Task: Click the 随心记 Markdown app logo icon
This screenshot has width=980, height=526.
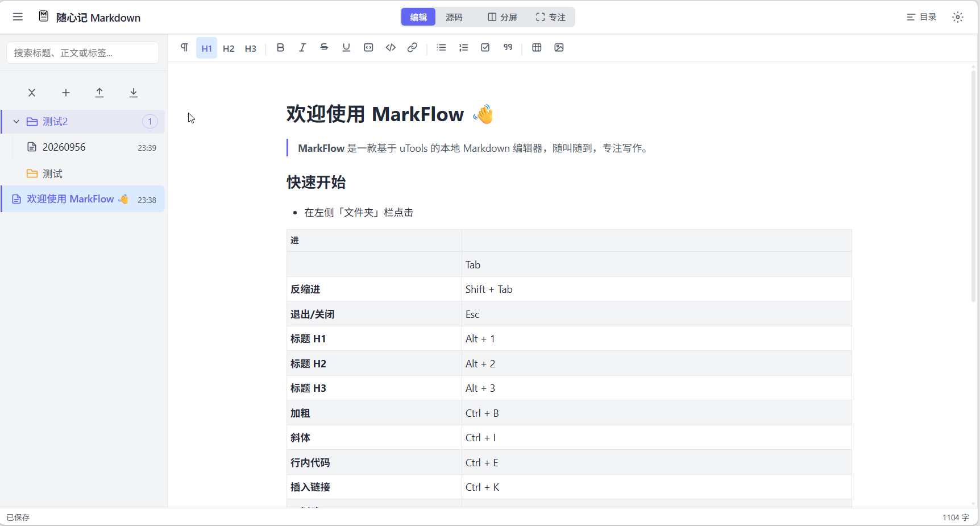Action: pyautogui.click(x=44, y=16)
